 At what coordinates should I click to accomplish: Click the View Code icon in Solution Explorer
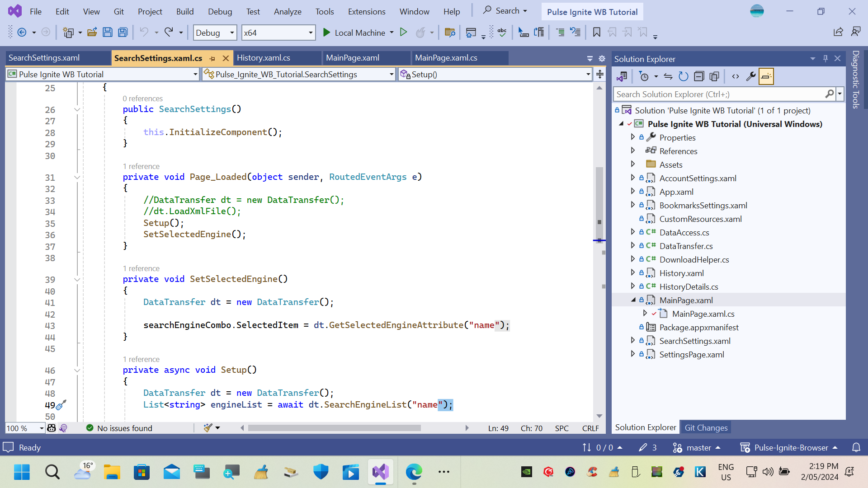click(x=735, y=76)
